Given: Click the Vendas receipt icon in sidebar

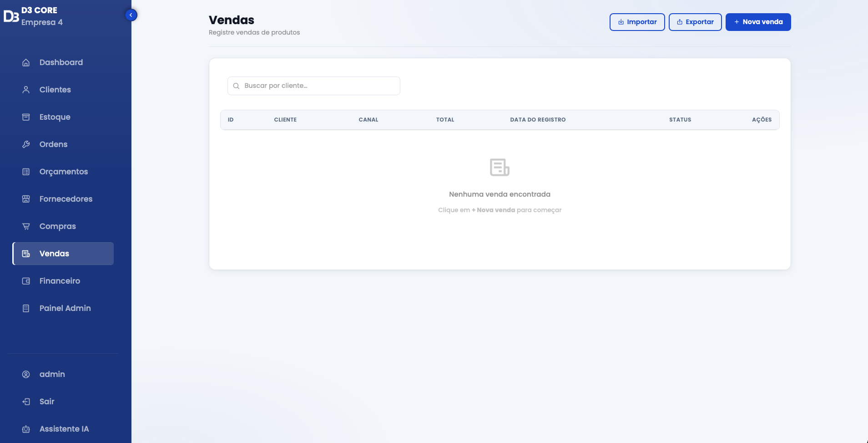Looking at the screenshot, I should click(x=26, y=254).
